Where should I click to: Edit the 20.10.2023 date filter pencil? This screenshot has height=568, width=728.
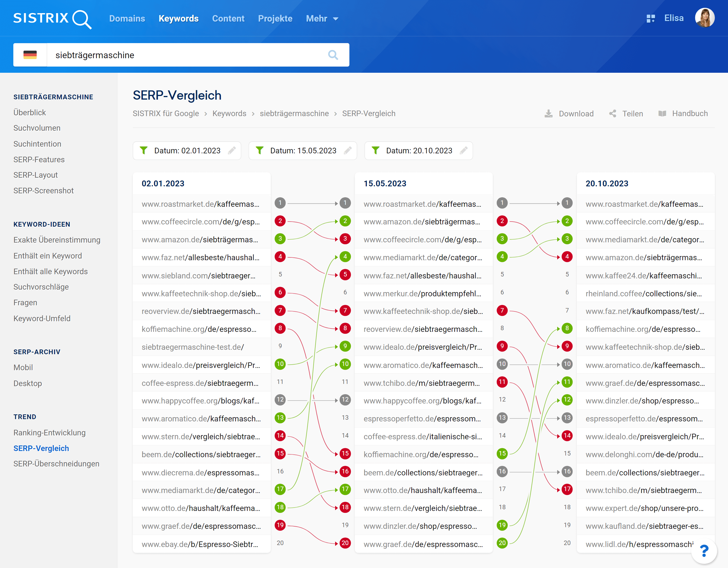[463, 151]
